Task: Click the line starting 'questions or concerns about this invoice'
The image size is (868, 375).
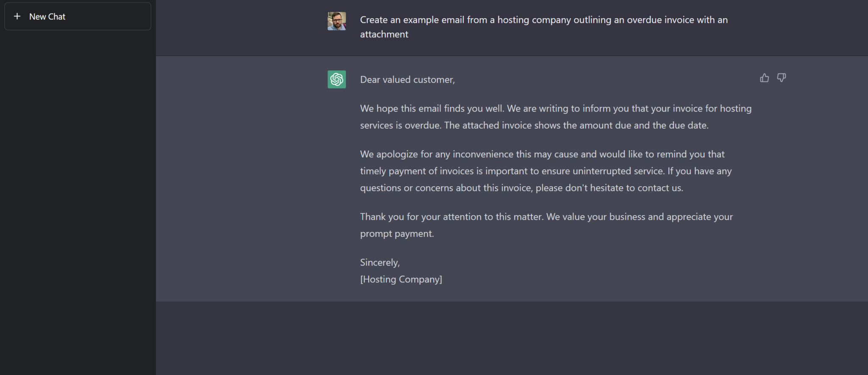Action: [x=521, y=188]
